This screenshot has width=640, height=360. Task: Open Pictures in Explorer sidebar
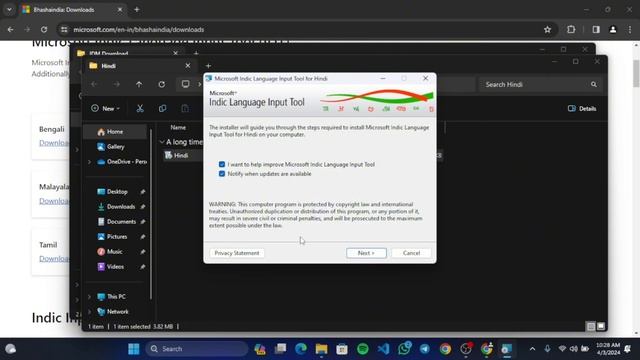pyautogui.click(x=117, y=237)
